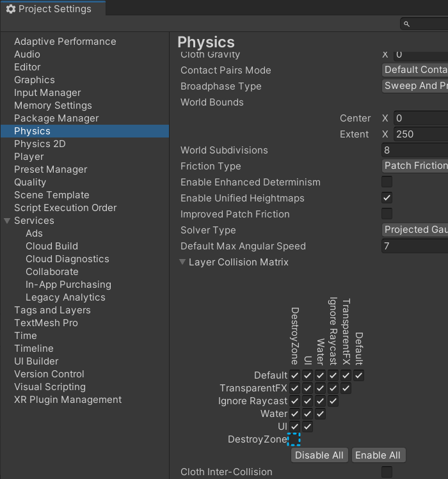The width and height of the screenshot is (448, 479).
Task: Open Memory Settings category
Action: coord(53,106)
